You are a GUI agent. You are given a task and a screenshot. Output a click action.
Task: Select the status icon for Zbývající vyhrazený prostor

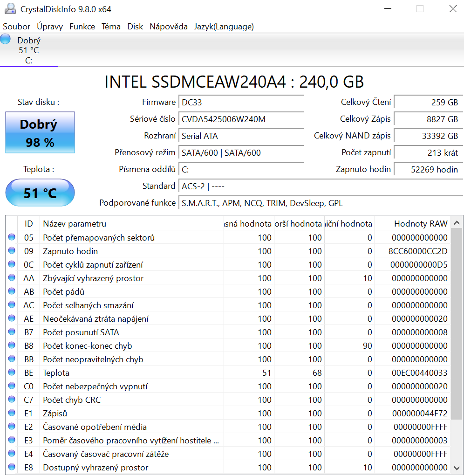click(x=11, y=278)
